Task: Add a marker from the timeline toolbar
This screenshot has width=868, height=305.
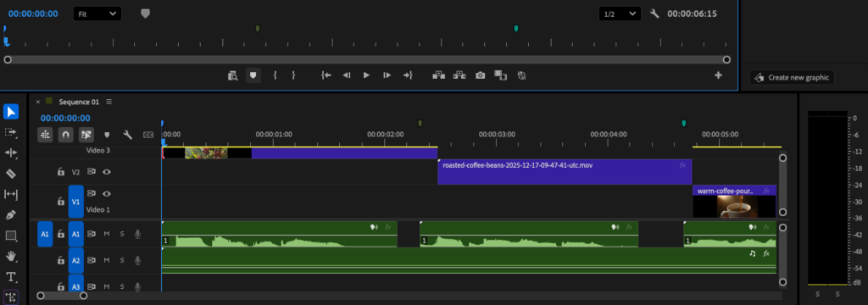Action: (x=107, y=135)
